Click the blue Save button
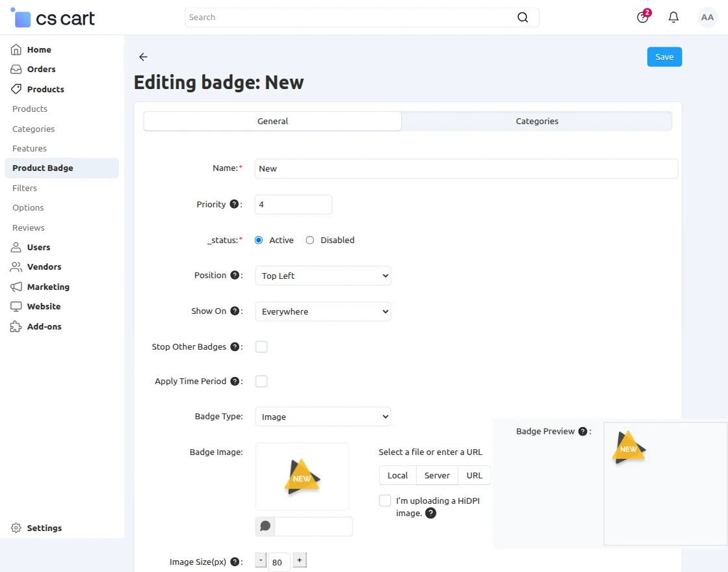This screenshot has height=572, width=728. click(664, 57)
